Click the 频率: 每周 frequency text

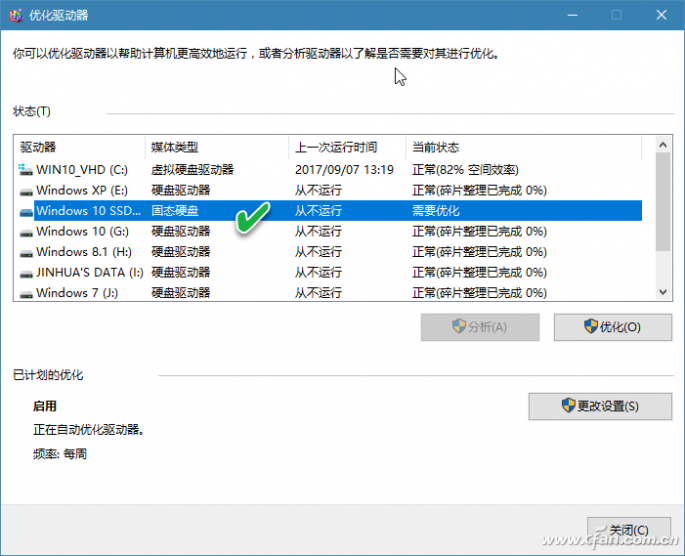60,454
